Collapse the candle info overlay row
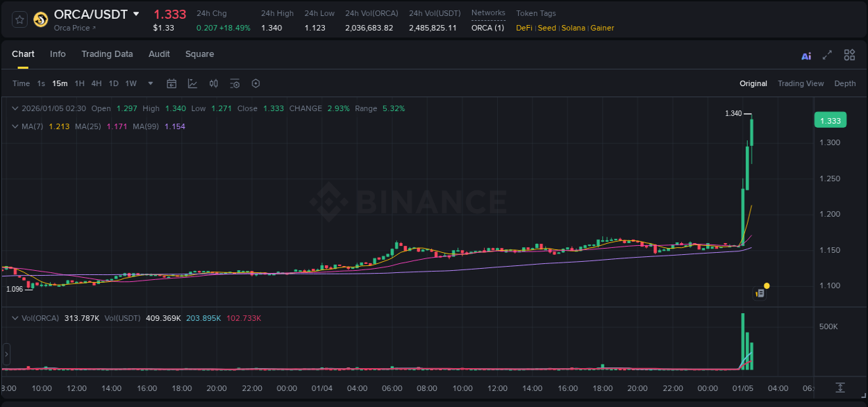The height and width of the screenshot is (407, 868). click(x=15, y=108)
